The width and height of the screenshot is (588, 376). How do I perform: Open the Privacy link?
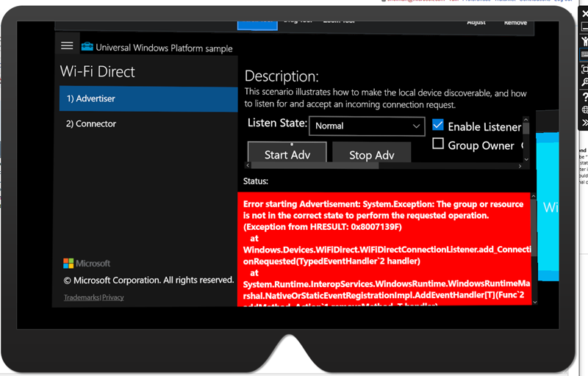coord(113,297)
